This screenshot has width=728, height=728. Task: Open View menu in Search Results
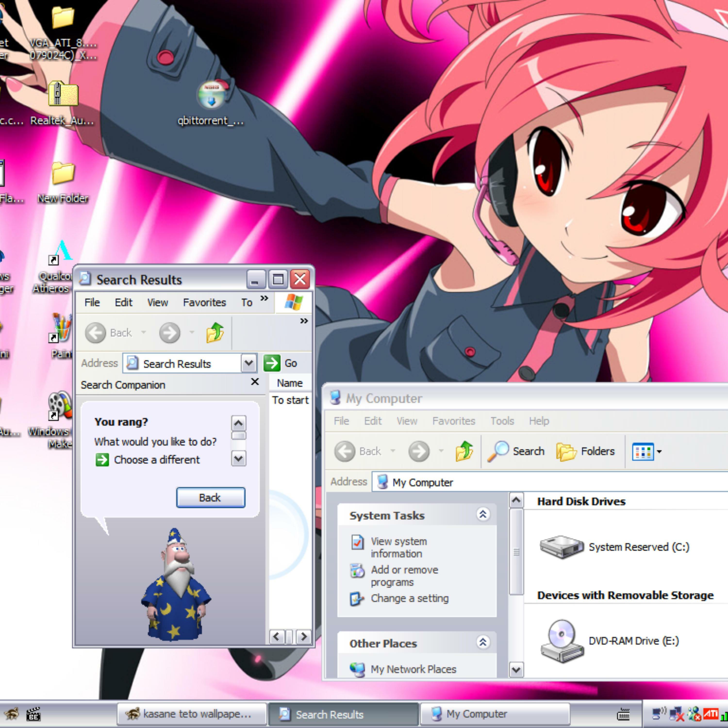tap(157, 303)
